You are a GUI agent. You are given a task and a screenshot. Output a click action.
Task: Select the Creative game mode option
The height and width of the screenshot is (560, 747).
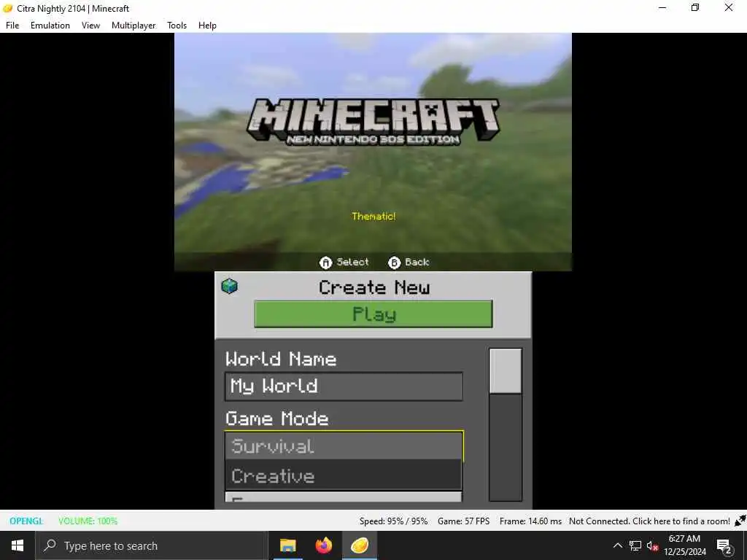(x=344, y=475)
